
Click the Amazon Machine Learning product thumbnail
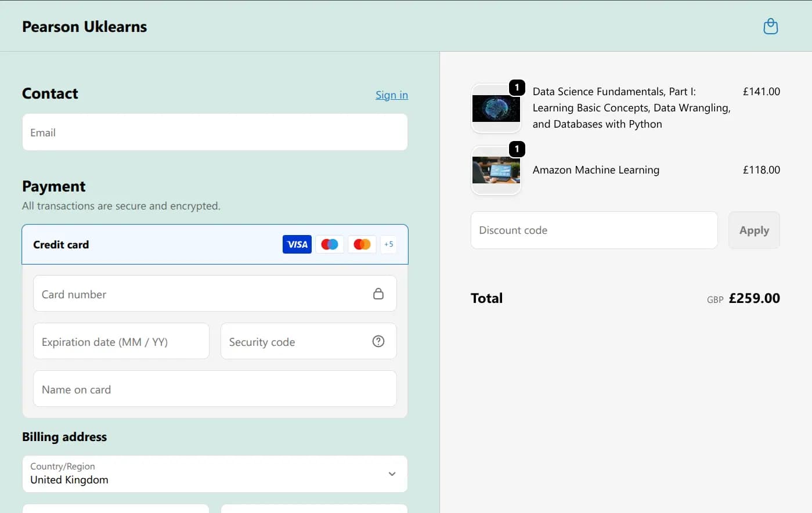pos(496,170)
